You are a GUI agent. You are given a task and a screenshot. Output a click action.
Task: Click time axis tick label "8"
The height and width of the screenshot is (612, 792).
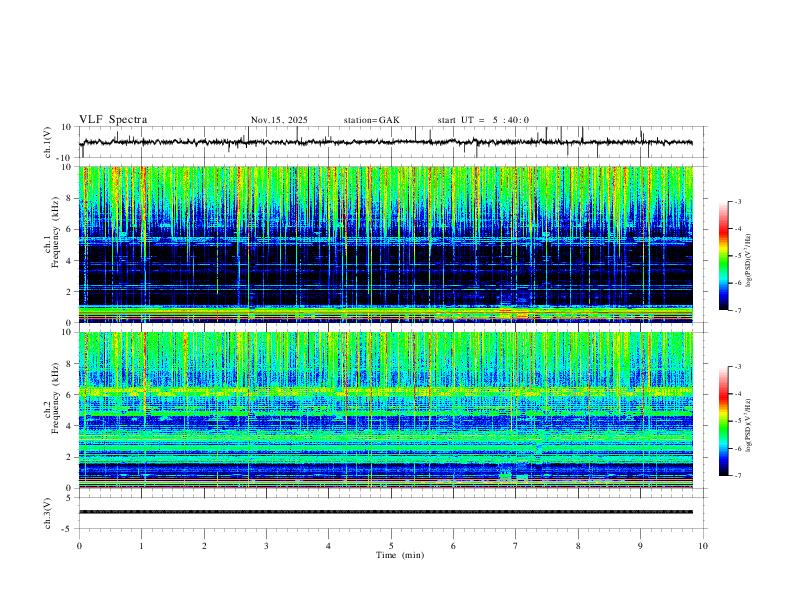tap(578, 546)
